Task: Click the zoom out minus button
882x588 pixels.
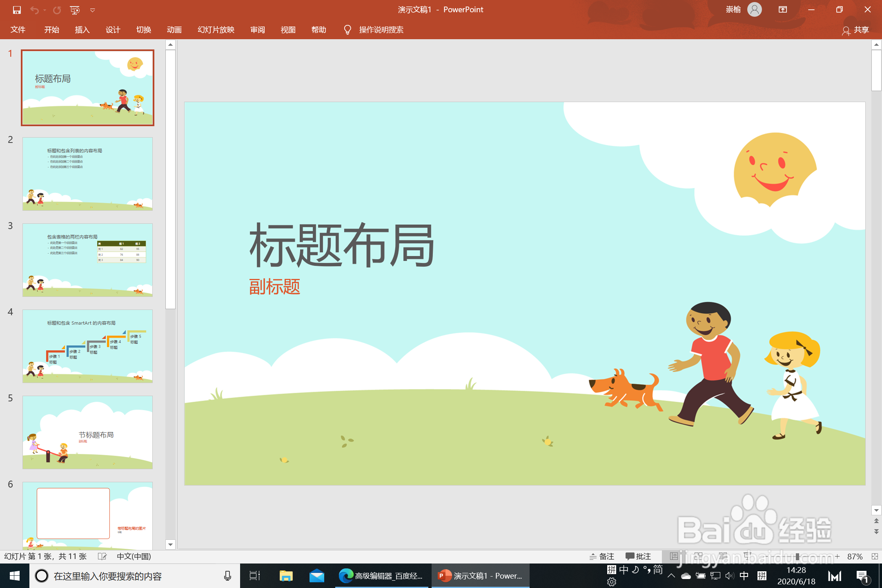Action: point(766,557)
